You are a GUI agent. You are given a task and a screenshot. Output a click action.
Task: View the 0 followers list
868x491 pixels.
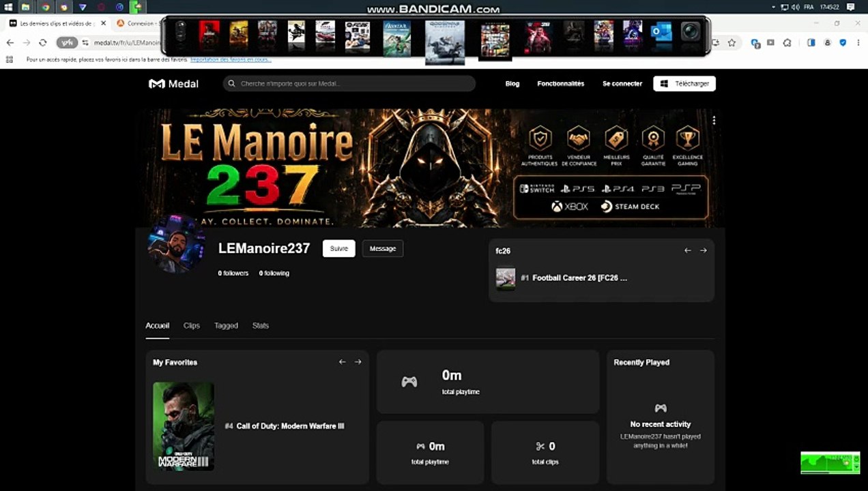point(233,273)
